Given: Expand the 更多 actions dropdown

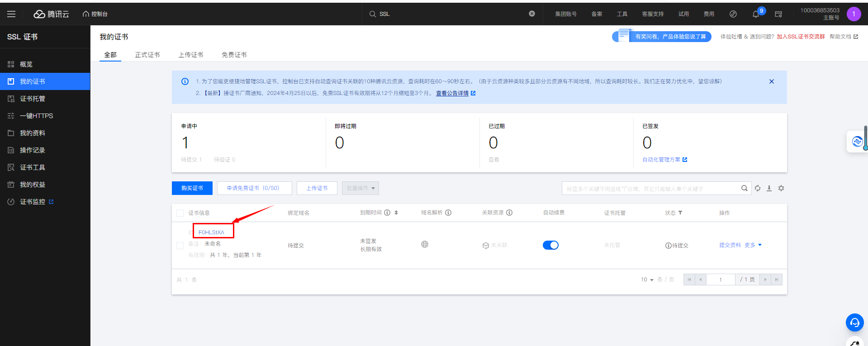Looking at the screenshot, I should click(x=753, y=245).
